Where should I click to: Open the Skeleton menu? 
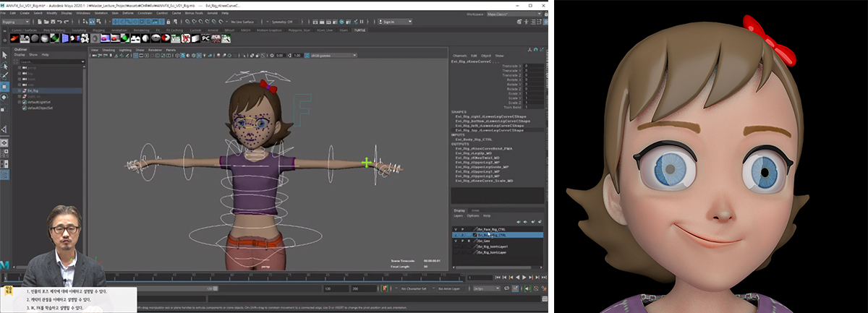click(x=101, y=13)
